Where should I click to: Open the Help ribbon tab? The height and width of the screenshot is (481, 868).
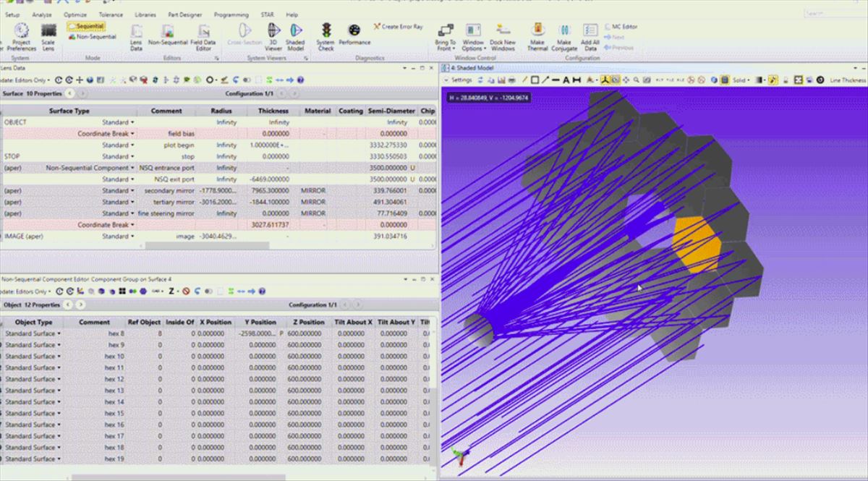[292, 14]
